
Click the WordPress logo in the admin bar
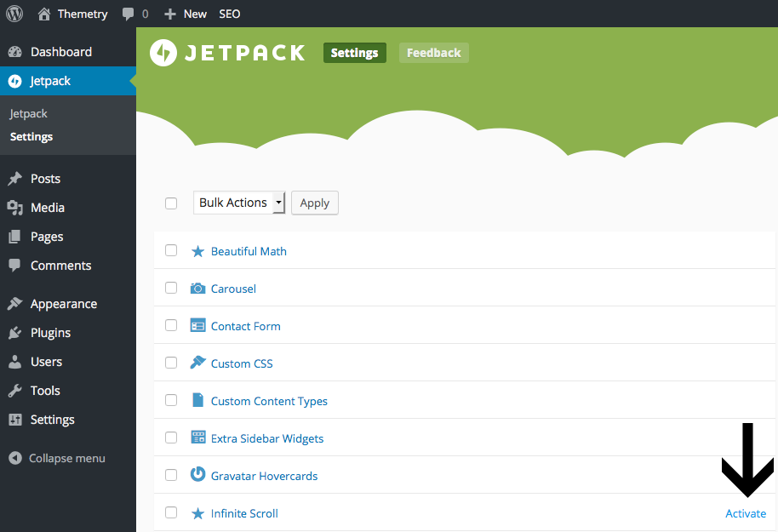[x=14, y=14]
